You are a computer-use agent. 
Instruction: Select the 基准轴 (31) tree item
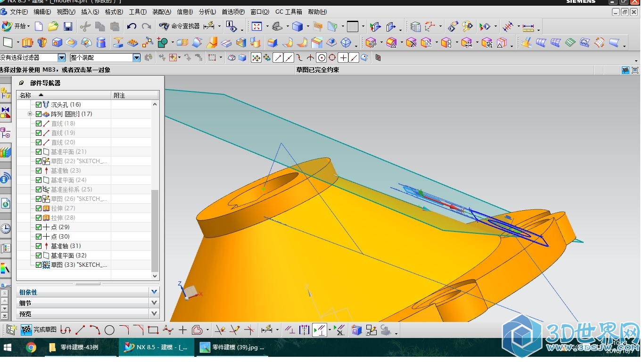point(66,246)
